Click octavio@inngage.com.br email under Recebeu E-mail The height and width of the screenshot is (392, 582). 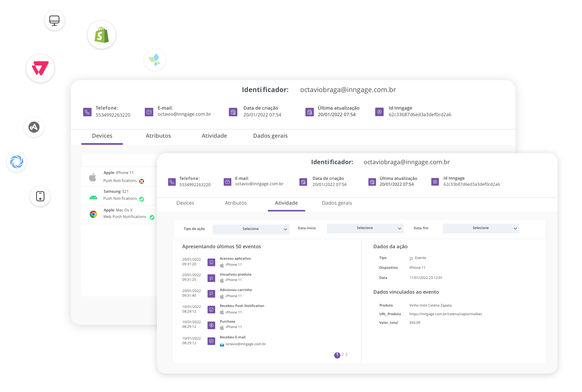246,344
